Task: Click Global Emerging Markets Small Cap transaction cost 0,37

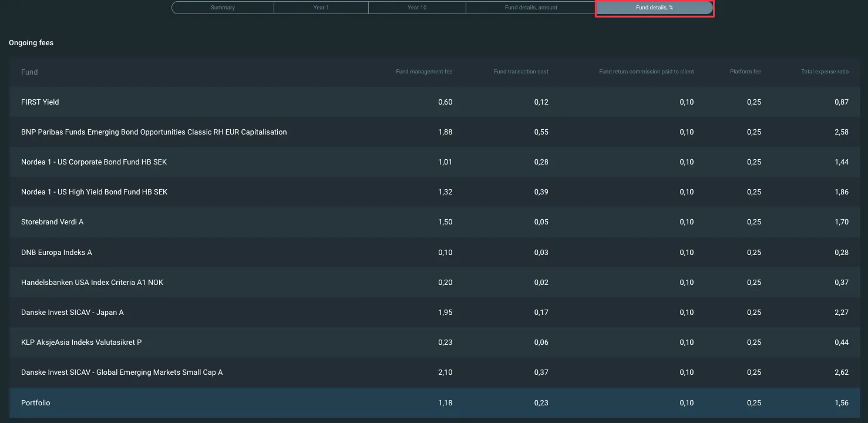Action: coord(541,372)
